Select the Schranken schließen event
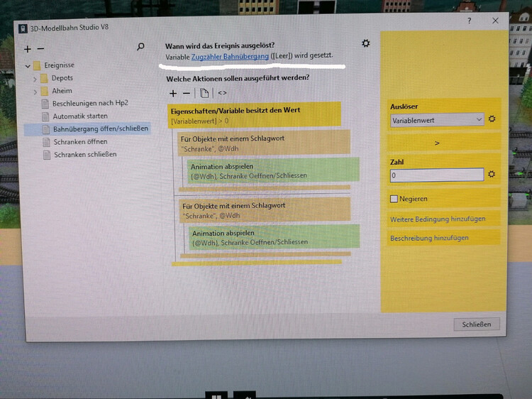 tap(85, 155)
